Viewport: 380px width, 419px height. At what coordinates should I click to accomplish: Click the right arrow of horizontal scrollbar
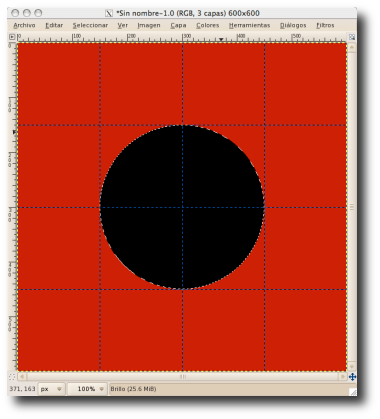[x=343, y=377]
